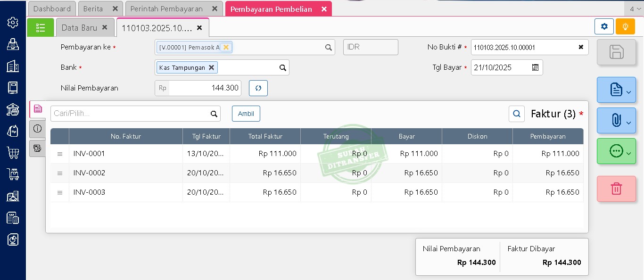The height and width of the screenshot is (280, 644).
Task: Click the search icon beside Faktur (3)
Action: click(x=517, y=114)
